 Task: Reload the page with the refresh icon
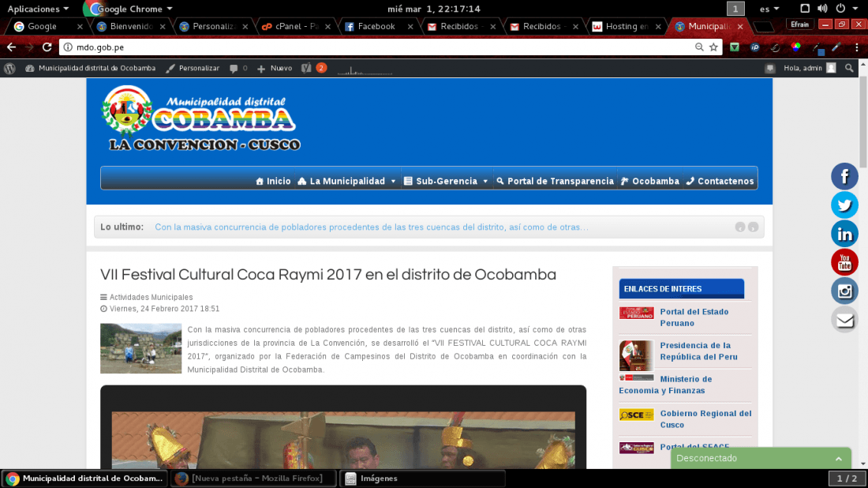point(47,47)
